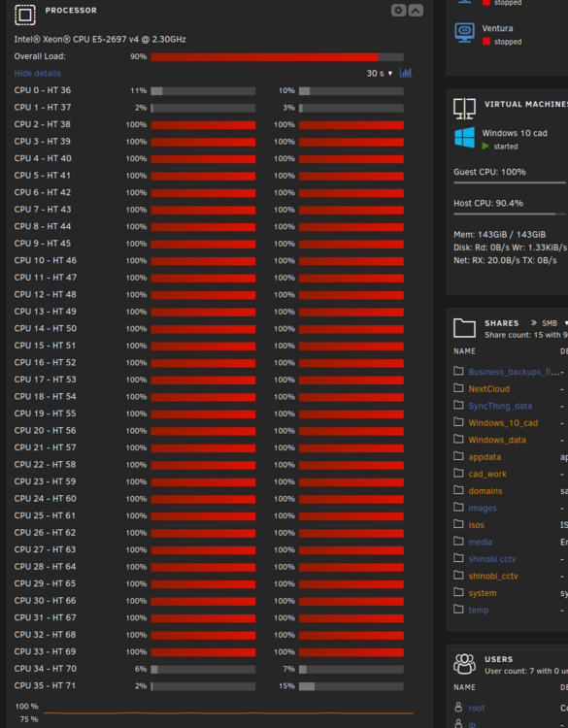
Task: Click the lock icon beside root
Action: point(458,707)
